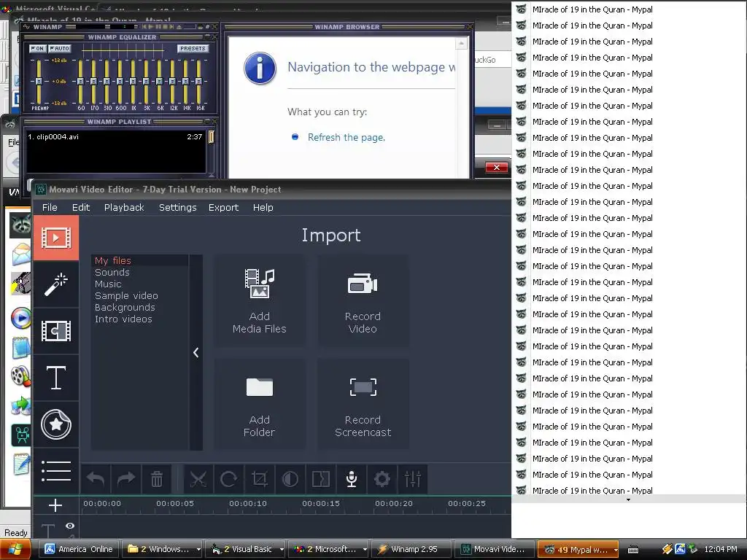Open the Filters magic wand tab

click(56, 284)
